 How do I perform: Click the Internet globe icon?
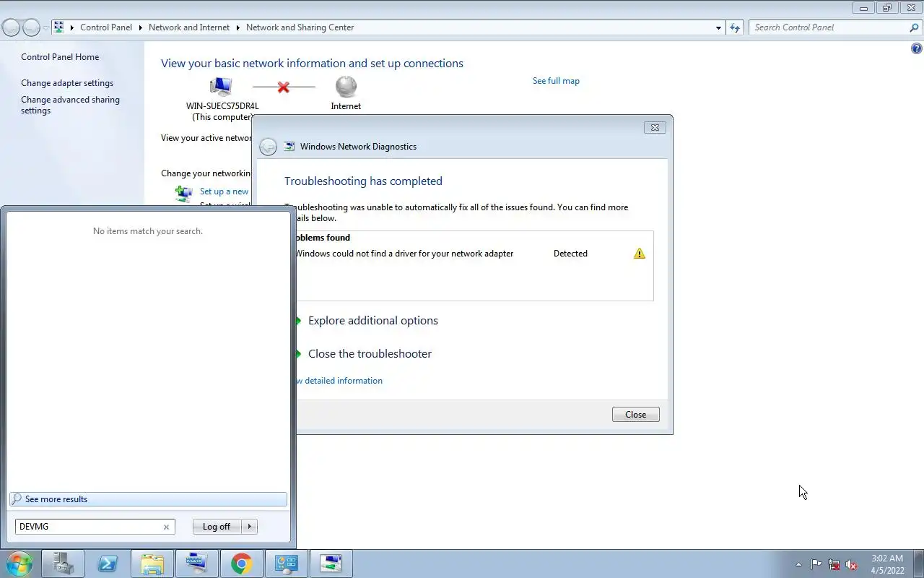(346, 87)
